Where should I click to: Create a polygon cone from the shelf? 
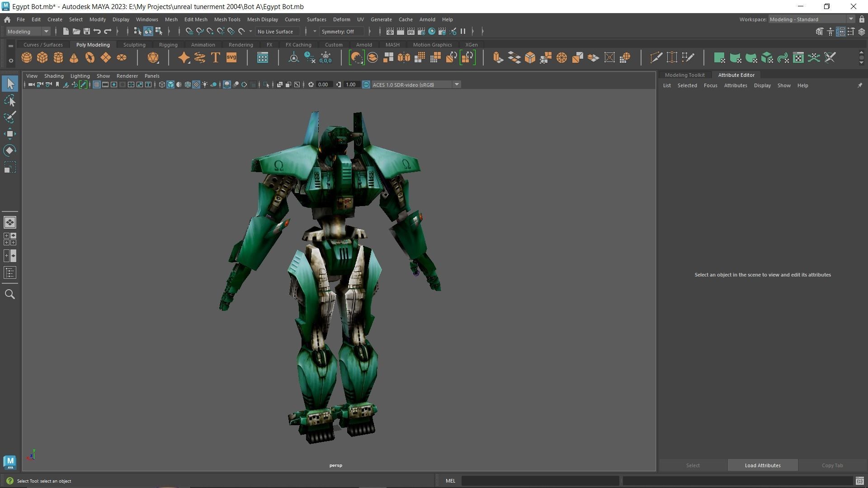(x=74, y=58)
